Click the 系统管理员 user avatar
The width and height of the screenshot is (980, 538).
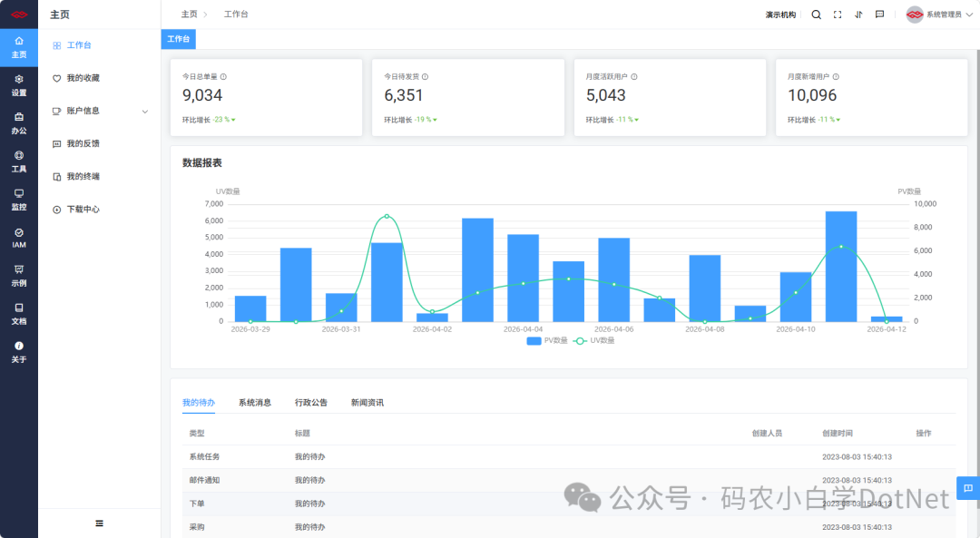point(915,15)
